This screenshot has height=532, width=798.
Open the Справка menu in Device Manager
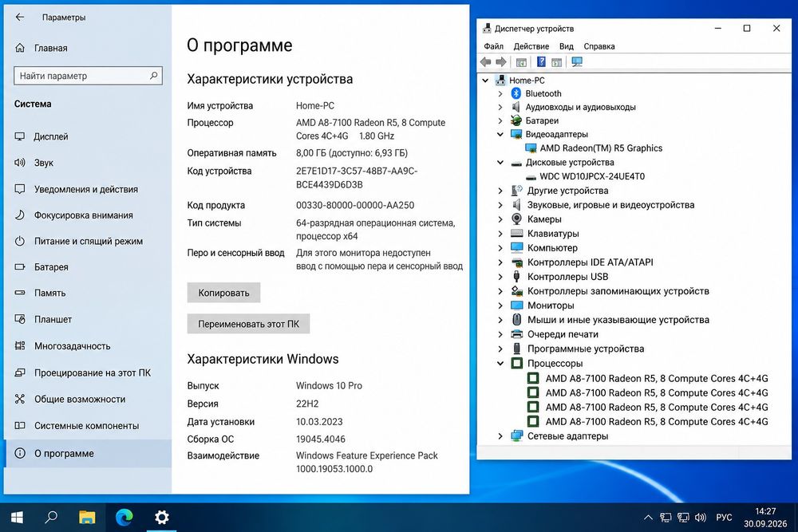pyautogui.click(x=599, y=46)
